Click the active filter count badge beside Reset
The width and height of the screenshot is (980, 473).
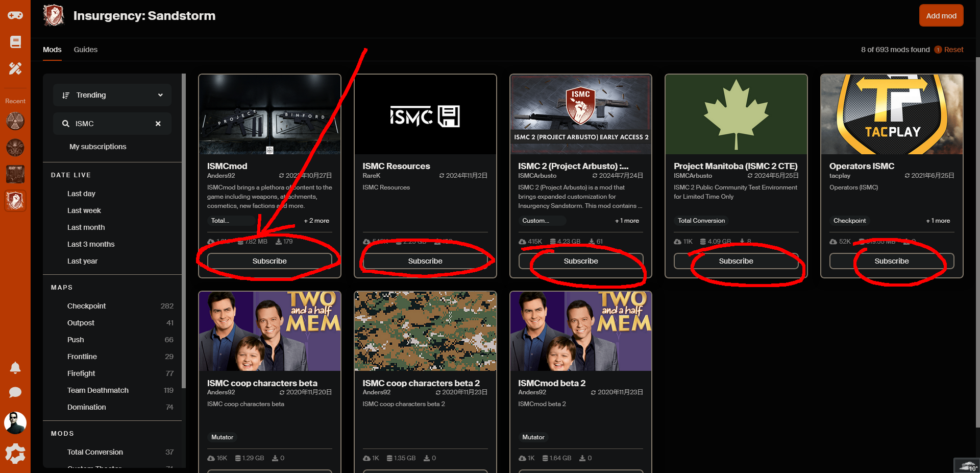[x=938, y=50]
